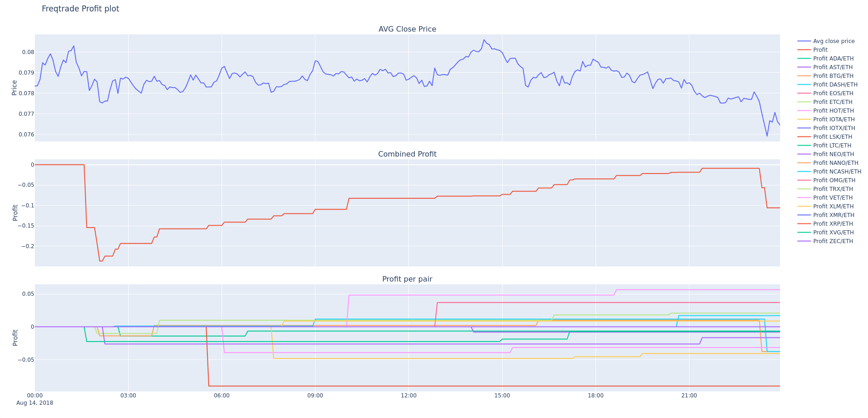Image resolution: width=868 pixels, height=418 pixels.
Task: Click the 21:00 tick on the time axis
Action: click(689, 396)
